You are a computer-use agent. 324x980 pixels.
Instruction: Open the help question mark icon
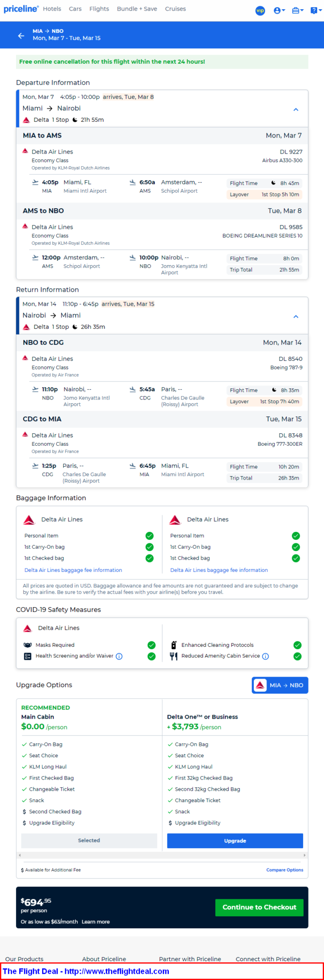(x=315, y=10)
